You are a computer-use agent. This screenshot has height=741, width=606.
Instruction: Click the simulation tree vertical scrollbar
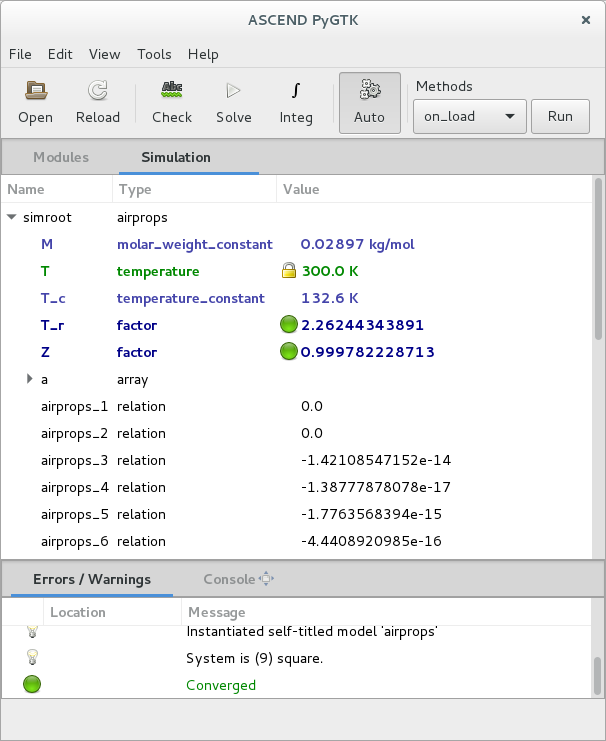[x=598, y=260]
